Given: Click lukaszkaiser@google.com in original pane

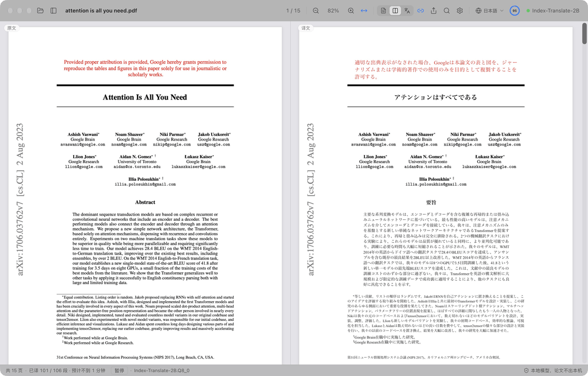Looking at the screenshot, I should [198, 167].
